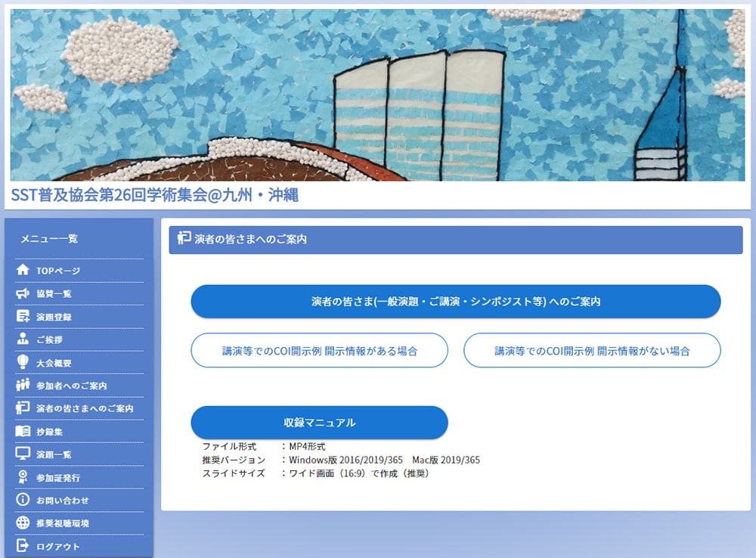Screen dimensions: 756x558
Task: Click the Mac版 2019/365 text
Action: pyautogui.click(x=446, y=460)
